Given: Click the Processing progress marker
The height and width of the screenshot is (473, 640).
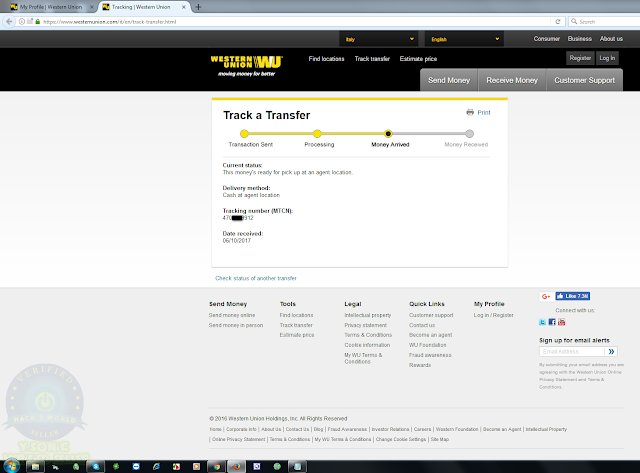Looking at the screenshot, I should pos(317,133).
